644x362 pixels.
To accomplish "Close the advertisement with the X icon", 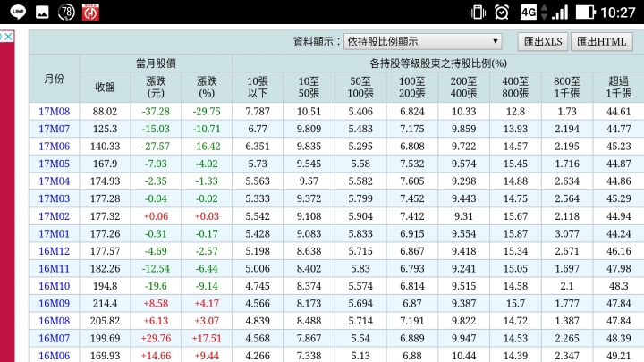I will [x=8, y=37].
